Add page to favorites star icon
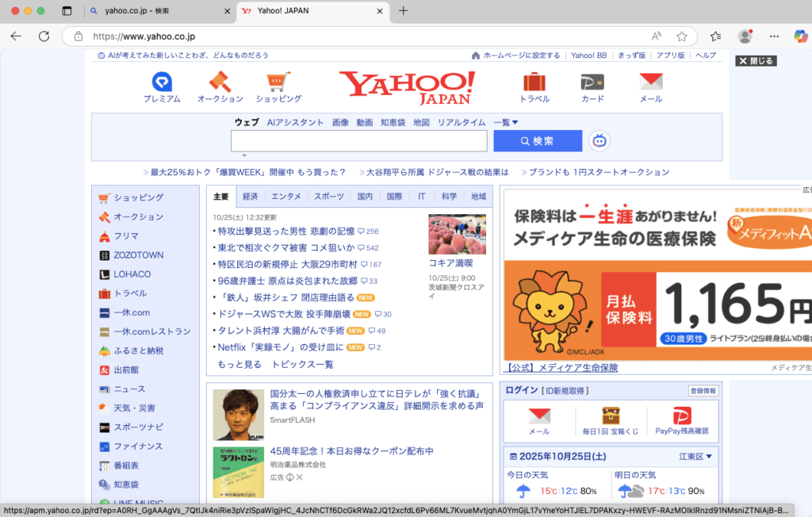The height and width of the screenshot is (517, 812). tap(681, 36)
